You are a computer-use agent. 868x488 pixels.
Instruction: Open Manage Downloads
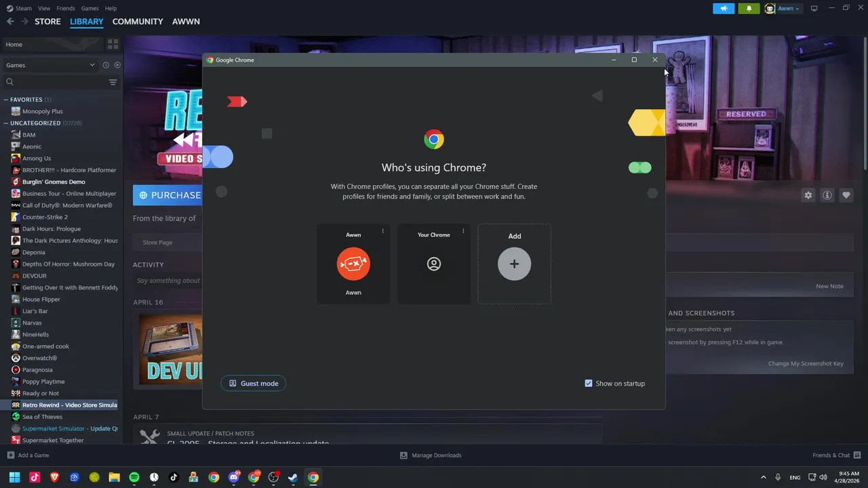pyautogui.click(x=431, y=455)
